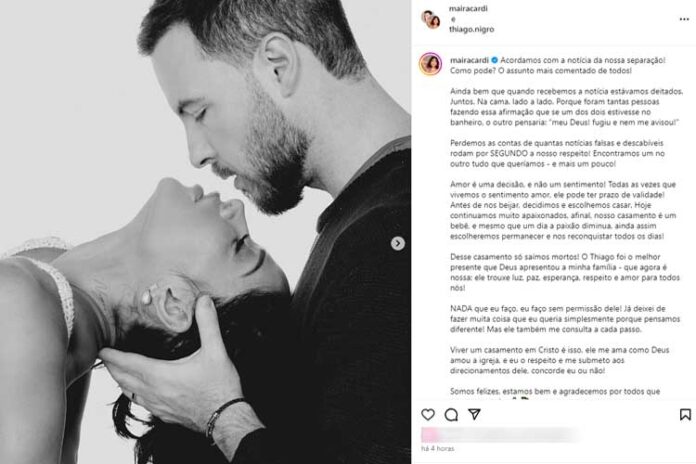The image size is (696, 464).
Task: Click the caption's first line 'Acordamos com a notícia'
Action: (x=583, y=60)
